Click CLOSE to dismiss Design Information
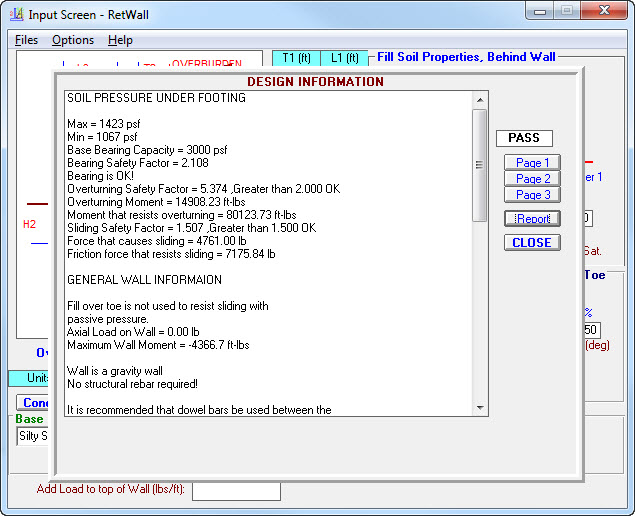This screenshot has height=516, width=635. [532, 243]
